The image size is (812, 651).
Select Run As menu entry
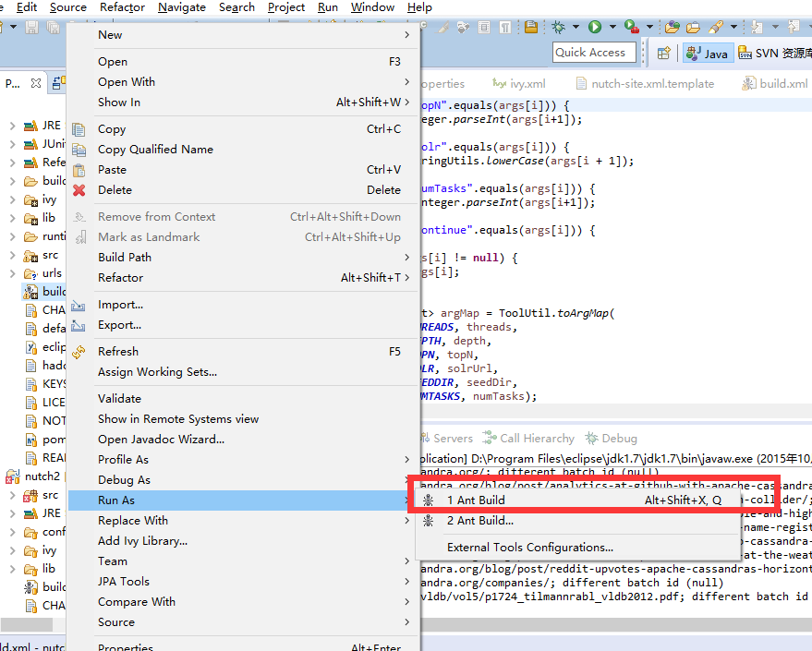[243, 500]
